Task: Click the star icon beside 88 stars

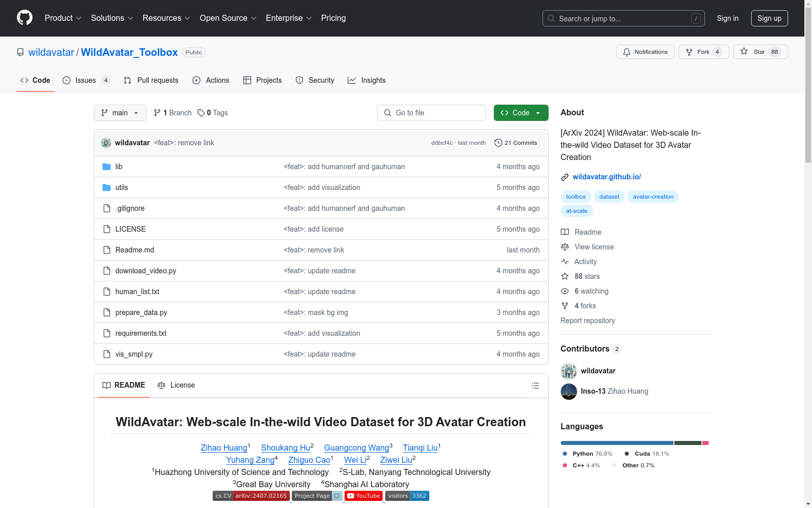Action: (565, 276)
